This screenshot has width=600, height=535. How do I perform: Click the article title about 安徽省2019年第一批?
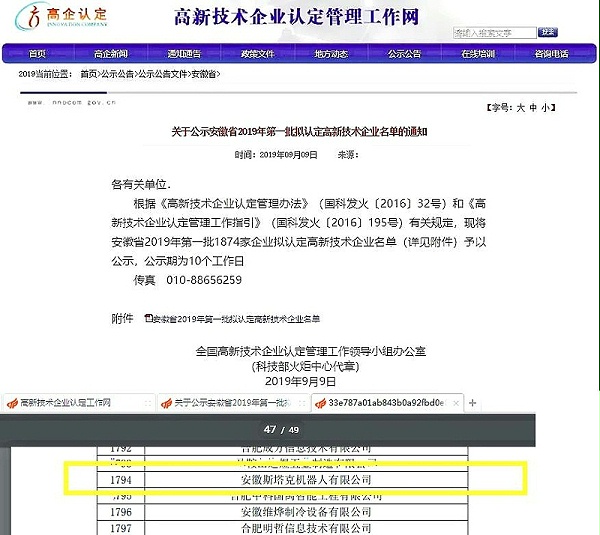(299, 132)
